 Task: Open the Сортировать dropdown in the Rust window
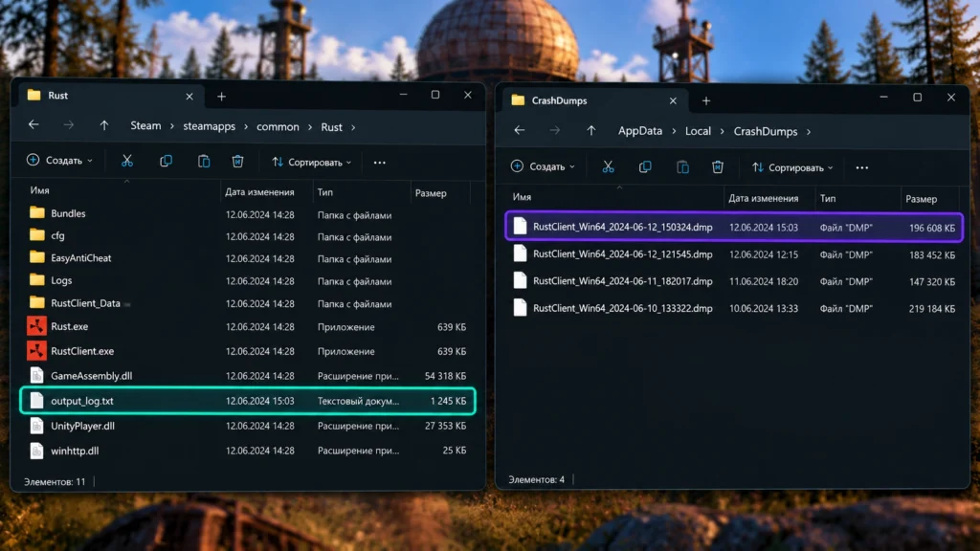point(312,163)
